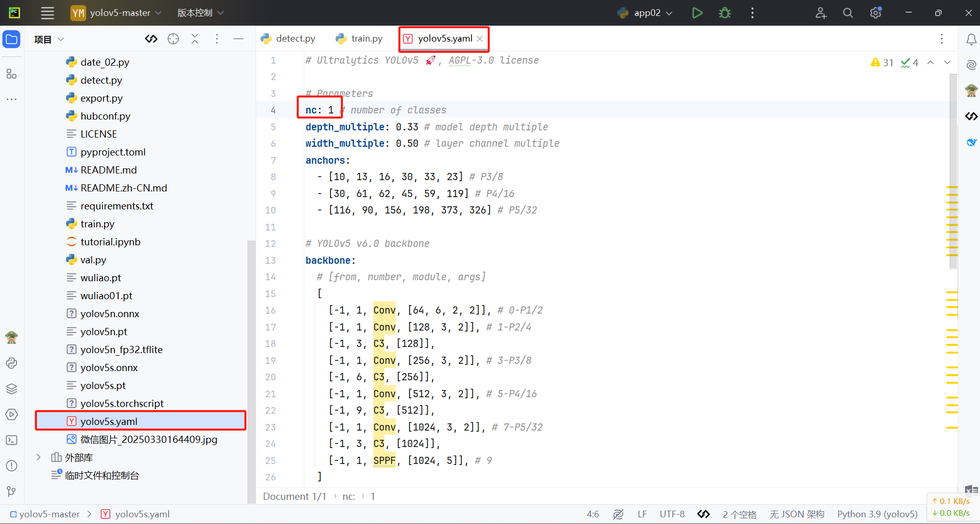Screen dimensions: 980x524
Task: Hide the Project panel
Action: 238,39
